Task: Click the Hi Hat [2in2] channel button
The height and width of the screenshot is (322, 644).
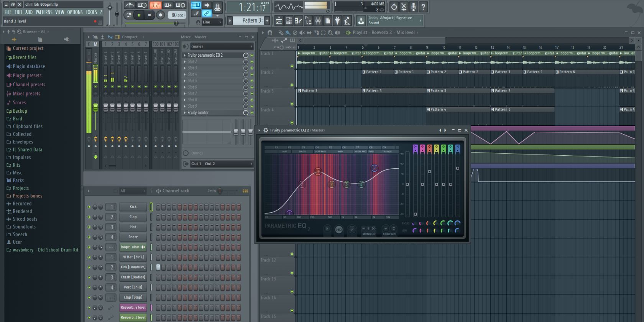Action: click(133, 257)
